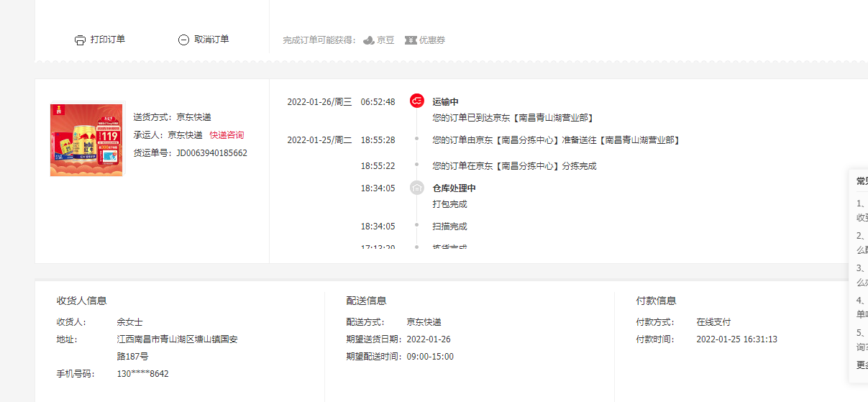Click the 运输中 status heading
This screenshot has width=868, height=402.
pos(445,102)
